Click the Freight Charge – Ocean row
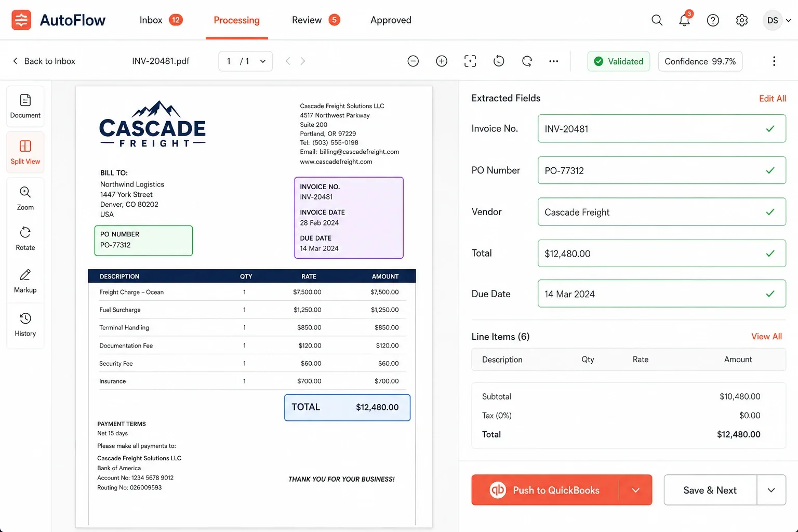This screenshot has width=798, height=532. click(x=252, y=292)
